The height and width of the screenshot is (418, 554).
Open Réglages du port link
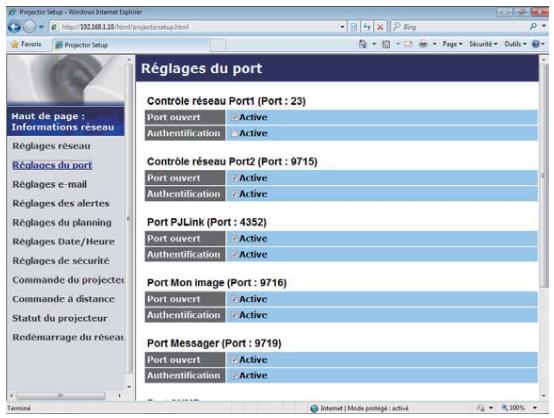(52, 165)
